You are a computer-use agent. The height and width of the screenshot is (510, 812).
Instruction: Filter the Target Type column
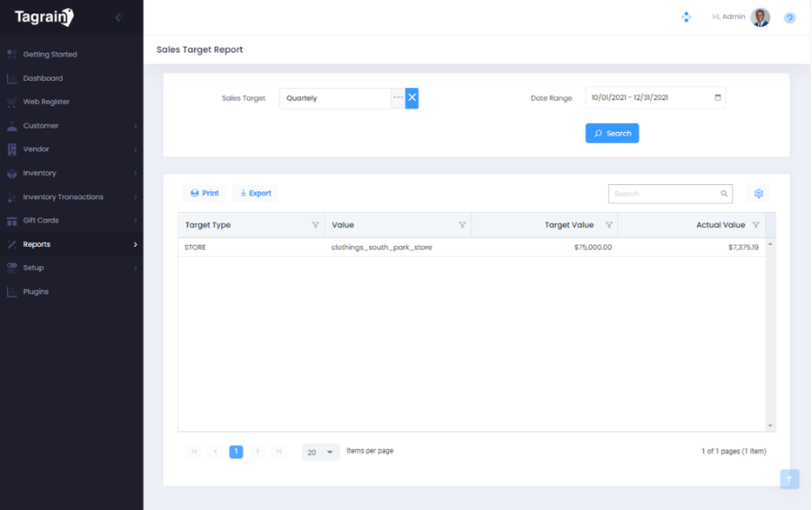[315, 225]
